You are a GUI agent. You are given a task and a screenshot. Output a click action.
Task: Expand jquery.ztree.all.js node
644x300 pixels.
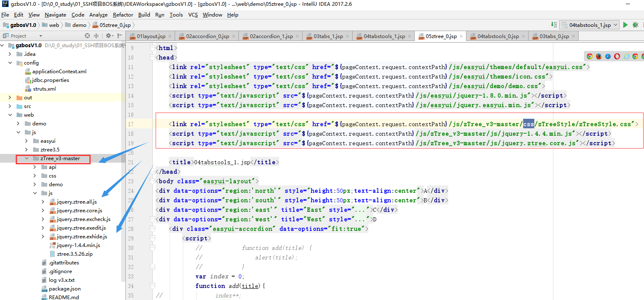point(43,202)
